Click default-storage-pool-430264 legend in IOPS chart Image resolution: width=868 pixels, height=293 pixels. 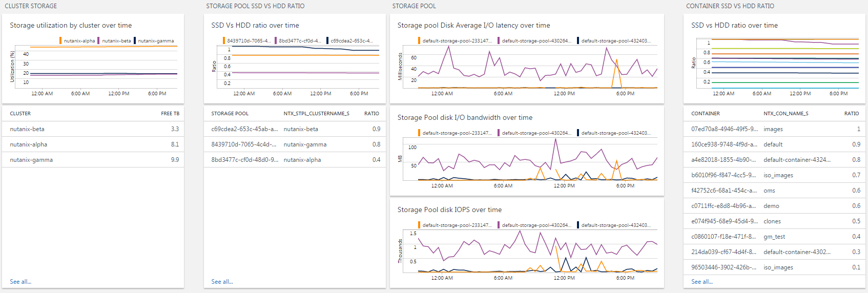(534, 225)
